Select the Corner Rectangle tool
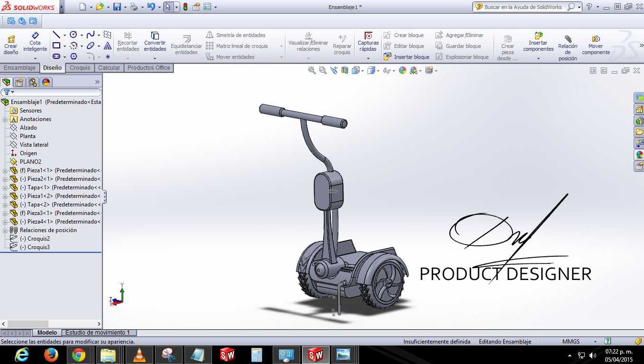 [x=56, y=46]
